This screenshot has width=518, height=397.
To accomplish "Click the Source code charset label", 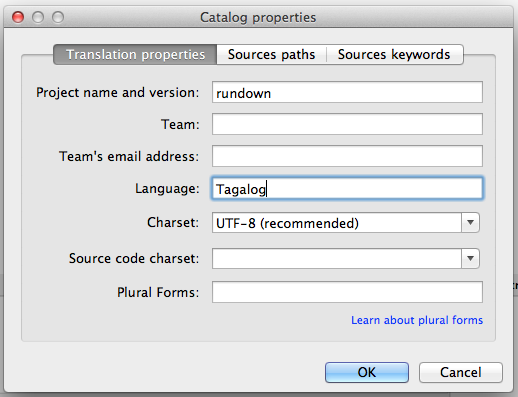I will tap(134, 258).
